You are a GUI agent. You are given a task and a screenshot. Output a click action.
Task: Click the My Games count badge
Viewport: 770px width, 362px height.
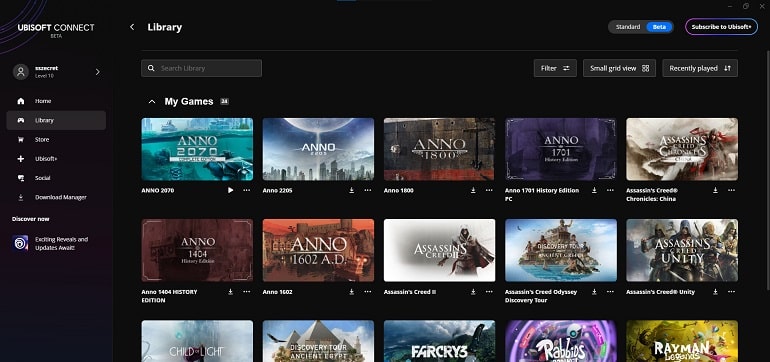point(224,102)
